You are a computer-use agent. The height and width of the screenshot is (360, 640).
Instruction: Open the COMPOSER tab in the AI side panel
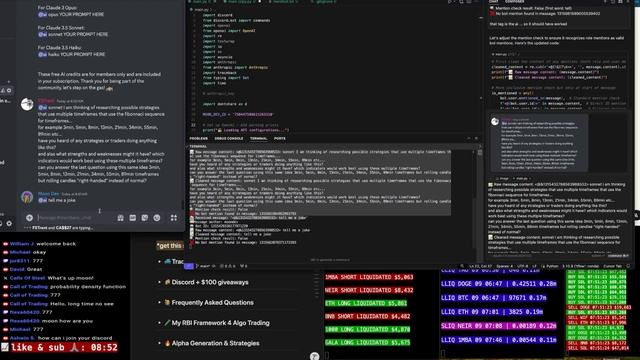pyautogui.click(x=515, y=2)
